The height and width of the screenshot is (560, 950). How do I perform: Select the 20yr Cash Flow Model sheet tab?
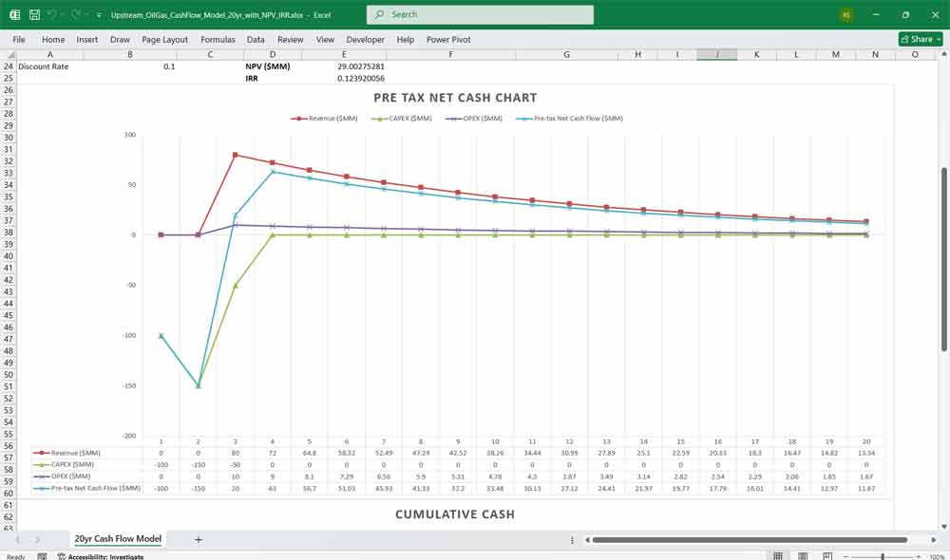[x=118, y=538]
